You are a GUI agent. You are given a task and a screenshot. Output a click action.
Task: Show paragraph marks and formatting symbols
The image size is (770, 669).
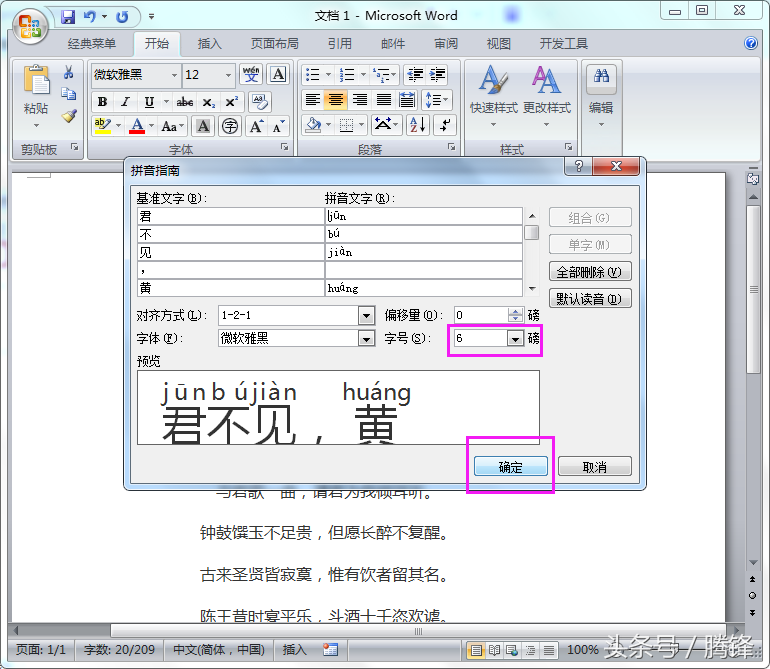(445, 125)
